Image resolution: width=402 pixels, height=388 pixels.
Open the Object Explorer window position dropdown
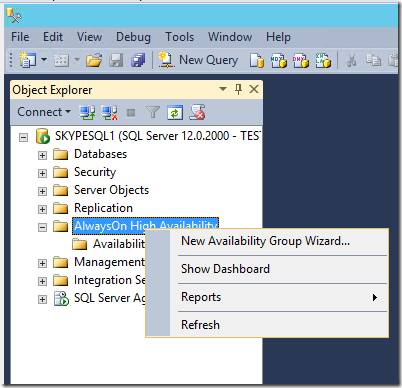pos(223,89)
